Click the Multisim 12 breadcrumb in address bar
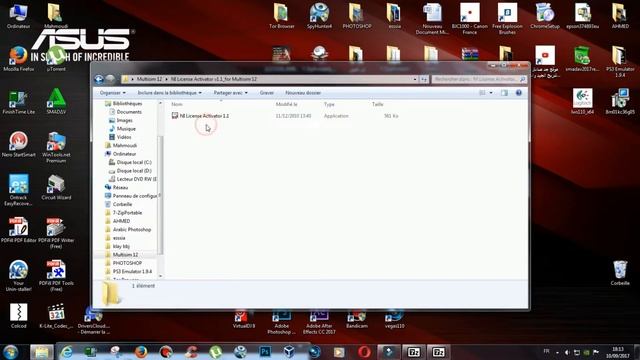 pyautogui.click(x=149, y=79)
